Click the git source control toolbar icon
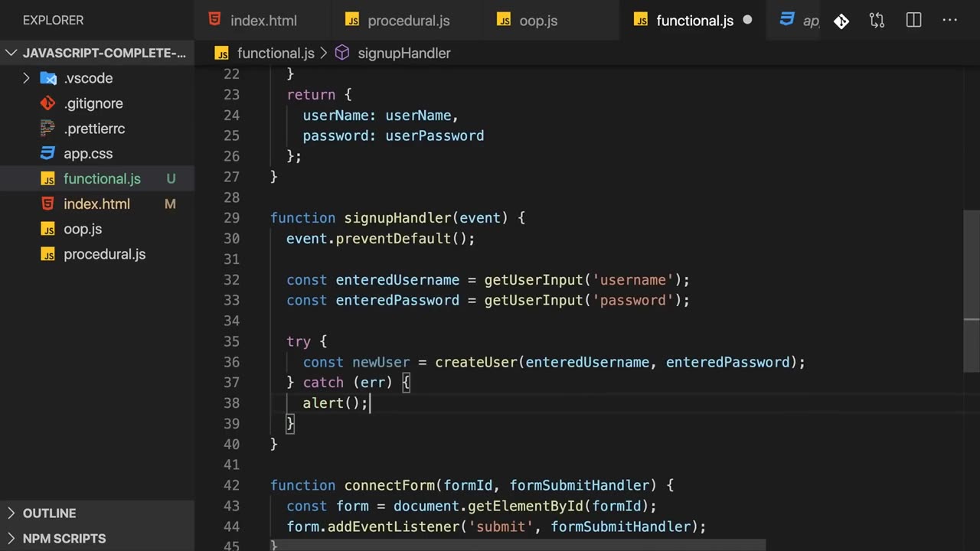The width and height of the screenshot is (980, 551). click(841, 21)
